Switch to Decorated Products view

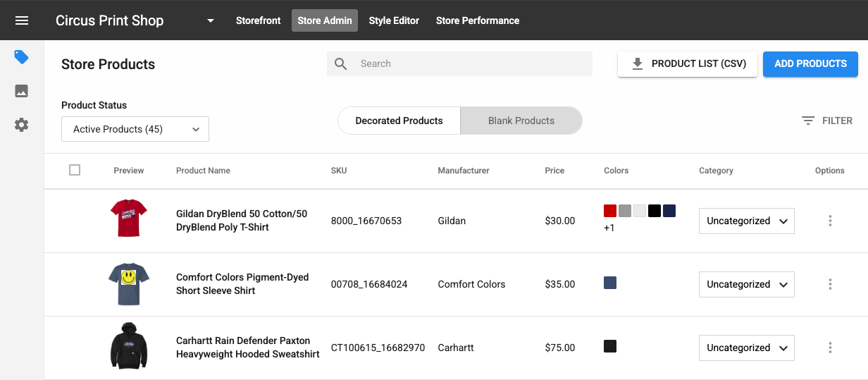click(399, 121)
